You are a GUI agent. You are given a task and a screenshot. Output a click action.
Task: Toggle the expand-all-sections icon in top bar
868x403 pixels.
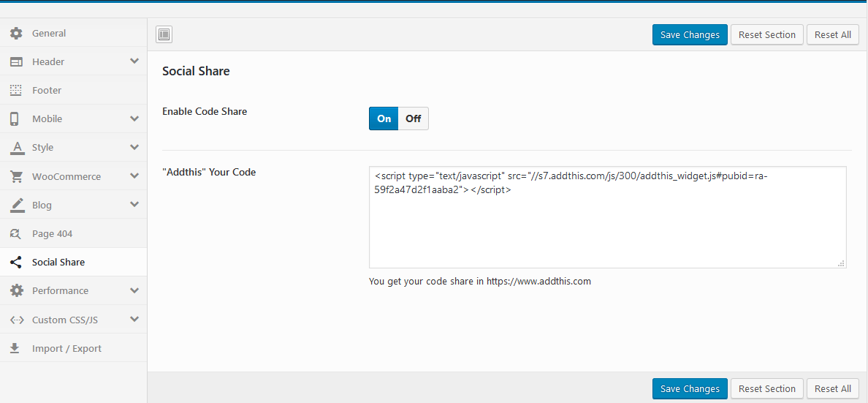[x=164, y=34]
